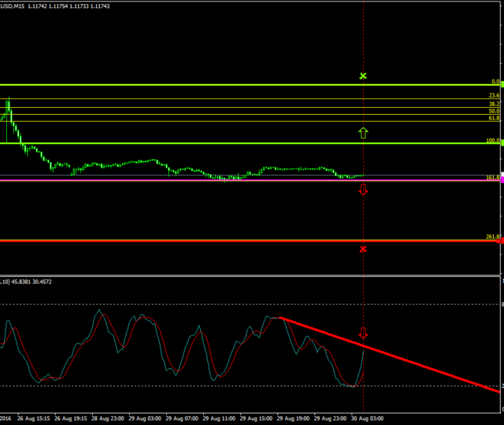Click the 38.2 Fibonacci level label

pyautogui.click(x=494, y=104)
